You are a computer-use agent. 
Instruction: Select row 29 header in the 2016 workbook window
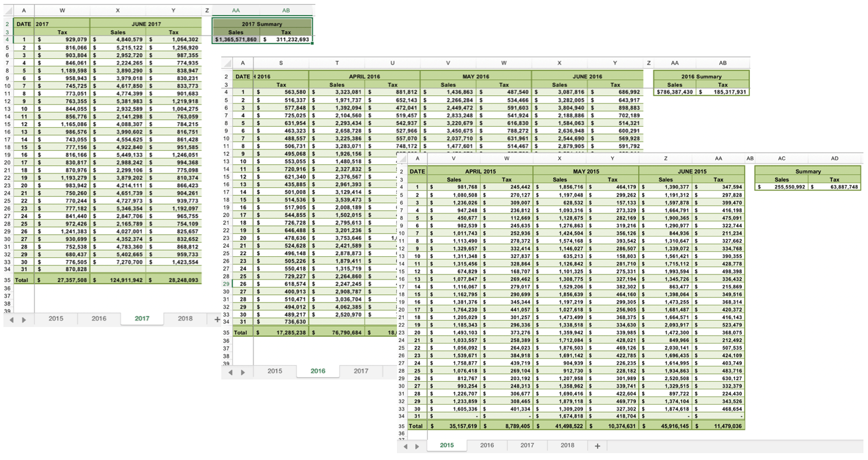tap(226, 284)
